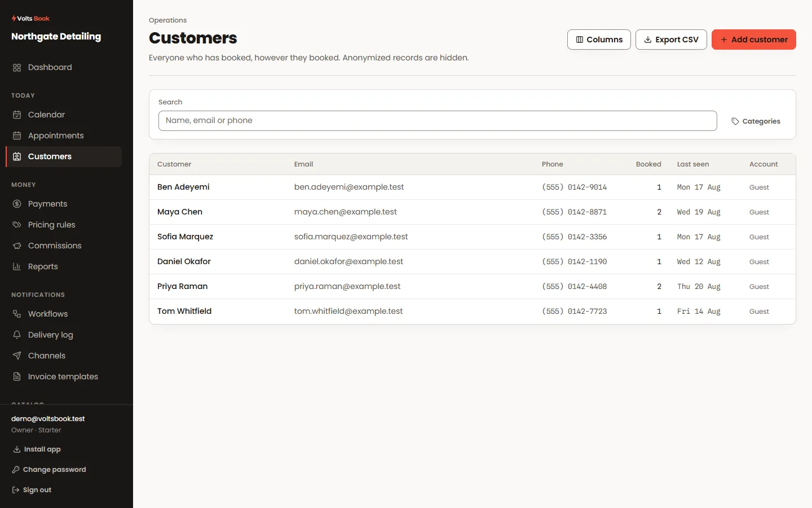
Task: Click the download icon on Export CSV
Action: (648, 40)
